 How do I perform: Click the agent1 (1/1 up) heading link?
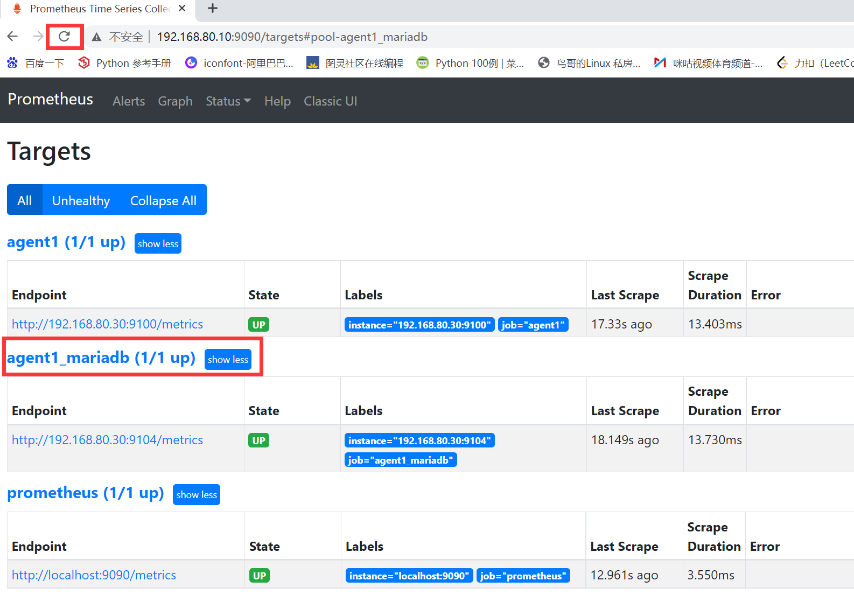pyautogui.click(x=66, y=242)
